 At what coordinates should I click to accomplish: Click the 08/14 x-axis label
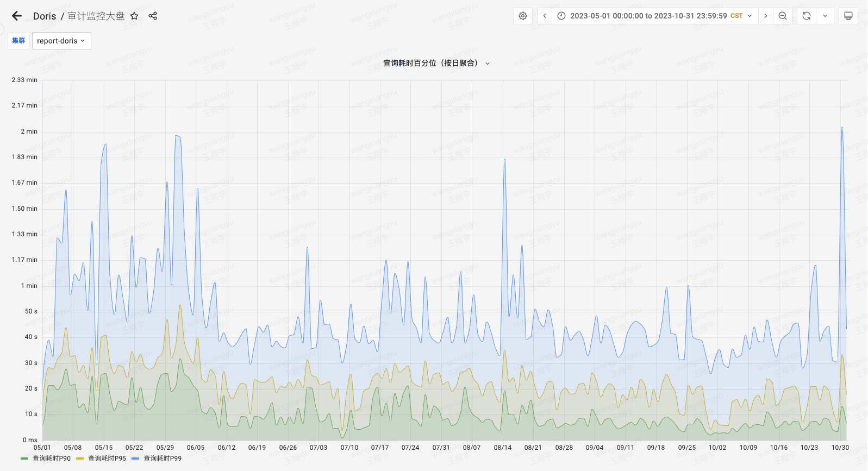click(x=503, y=448)
